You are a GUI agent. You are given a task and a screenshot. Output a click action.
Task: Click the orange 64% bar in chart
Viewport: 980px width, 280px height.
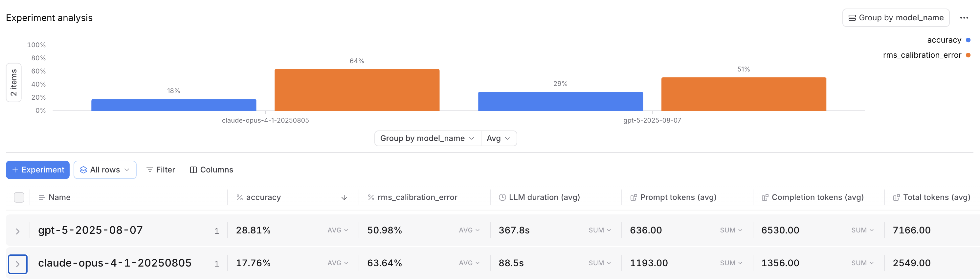357,90
